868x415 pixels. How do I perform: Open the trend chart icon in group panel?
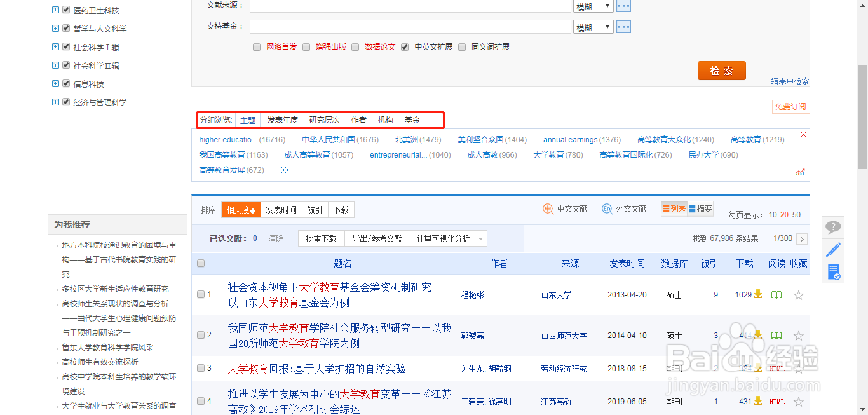tap(800, 172)
